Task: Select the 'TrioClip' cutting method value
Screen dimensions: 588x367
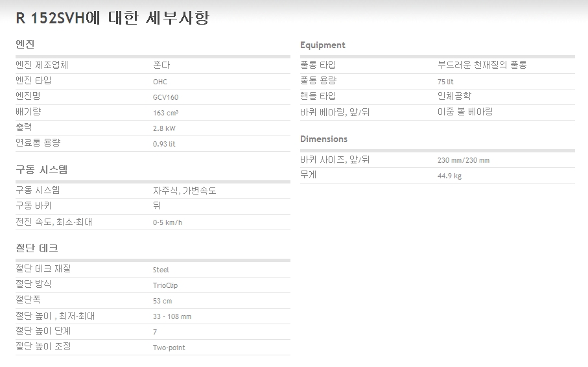Action: pyautogui.click(x=165, y=285)
